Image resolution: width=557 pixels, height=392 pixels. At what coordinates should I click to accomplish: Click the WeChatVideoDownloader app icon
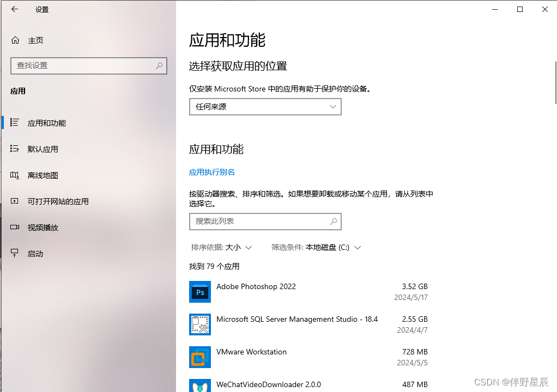pos(200,385)
